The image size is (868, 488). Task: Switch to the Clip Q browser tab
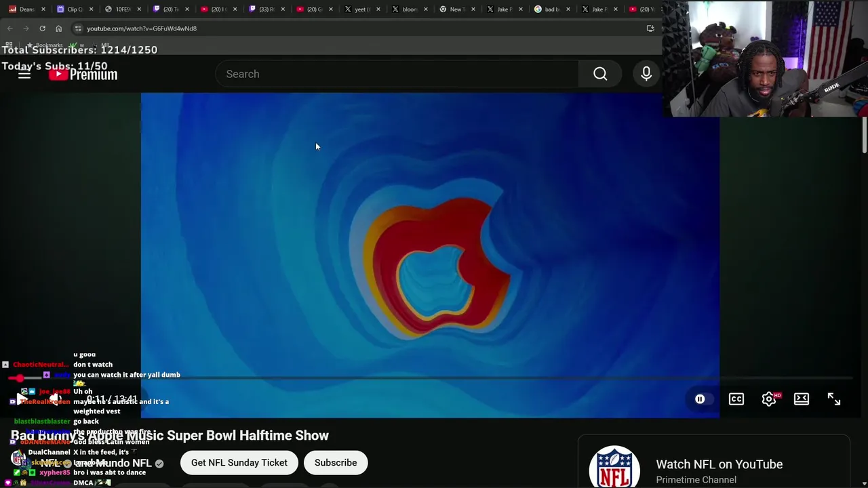click(73, 9)
